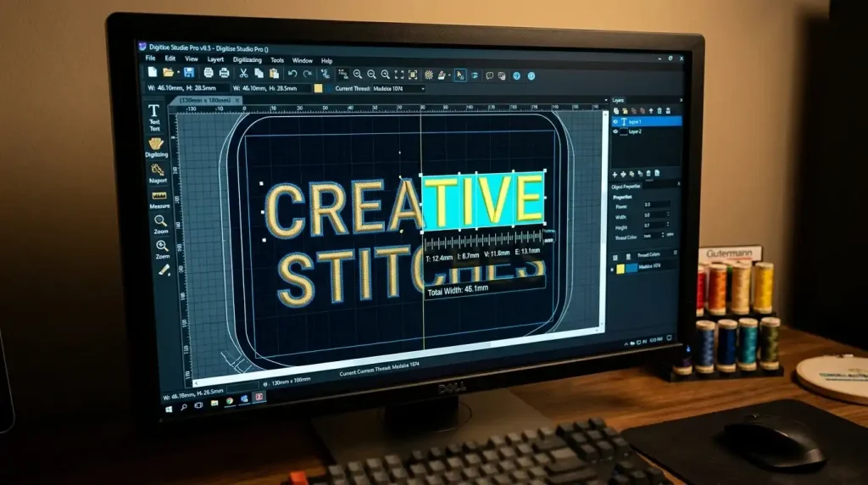Click the Copy icon in the toolbar

tap(259, 73)
